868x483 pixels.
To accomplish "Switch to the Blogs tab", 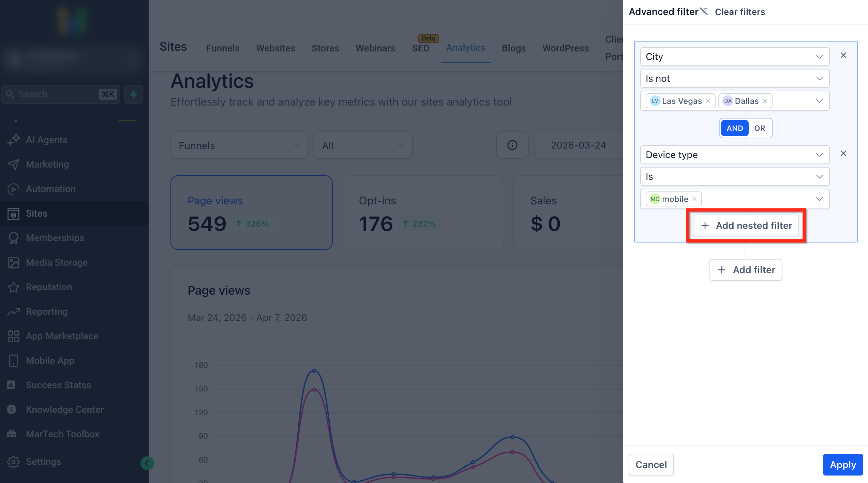I will 513,48.
